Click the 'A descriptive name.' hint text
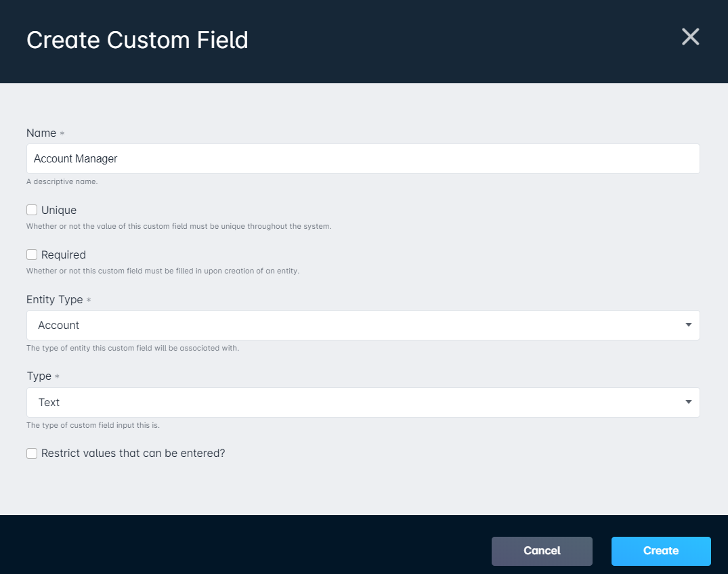 pos(62,181)
